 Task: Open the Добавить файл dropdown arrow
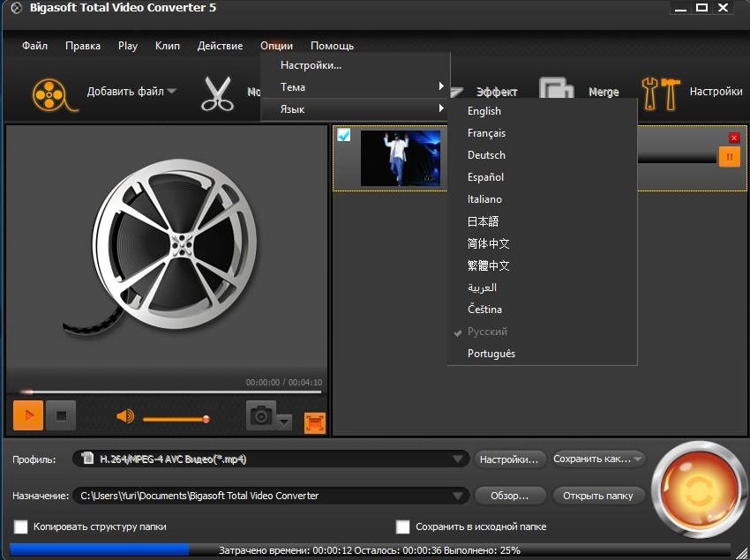pos(172,91)
